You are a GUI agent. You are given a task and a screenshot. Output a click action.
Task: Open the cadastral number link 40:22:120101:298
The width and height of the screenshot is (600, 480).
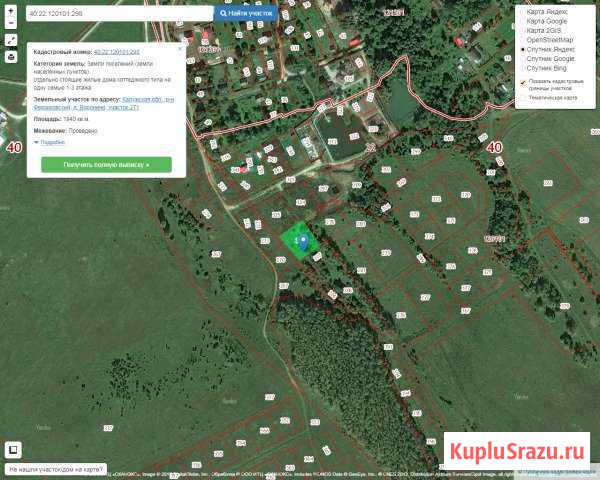click(x=116, y=51)
